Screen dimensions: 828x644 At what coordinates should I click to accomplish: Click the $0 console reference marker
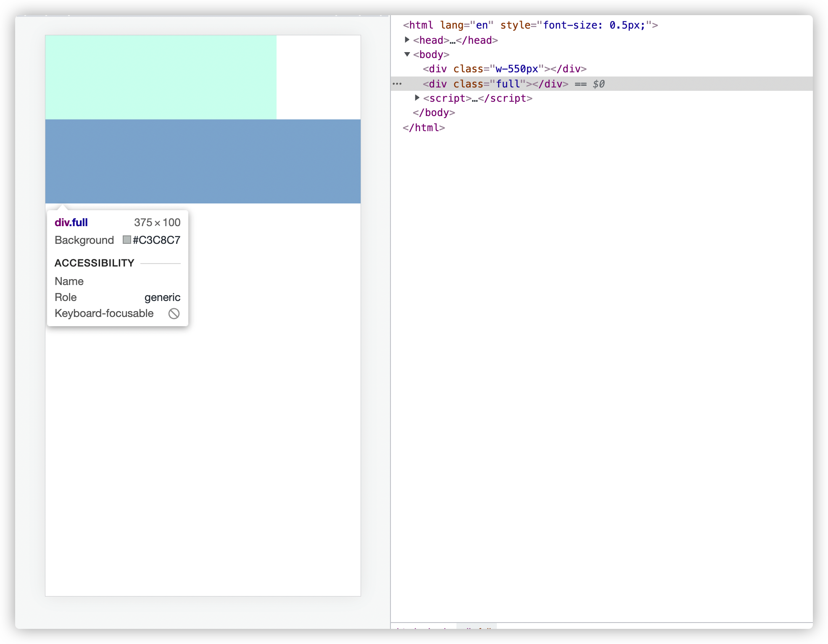tap(598, 84)
